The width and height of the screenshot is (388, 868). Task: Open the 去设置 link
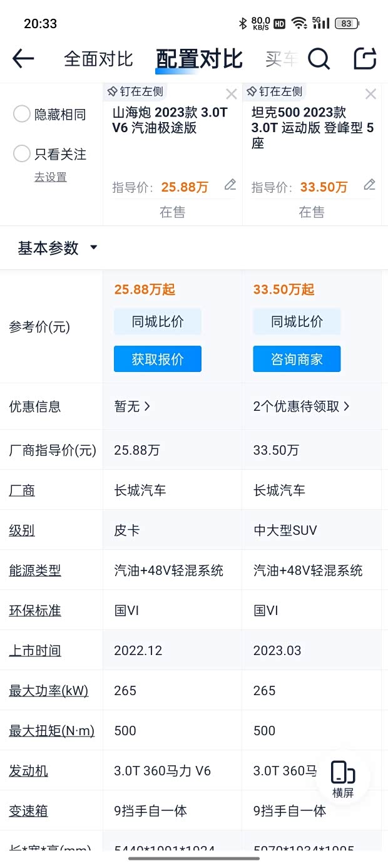pos(50,177)
